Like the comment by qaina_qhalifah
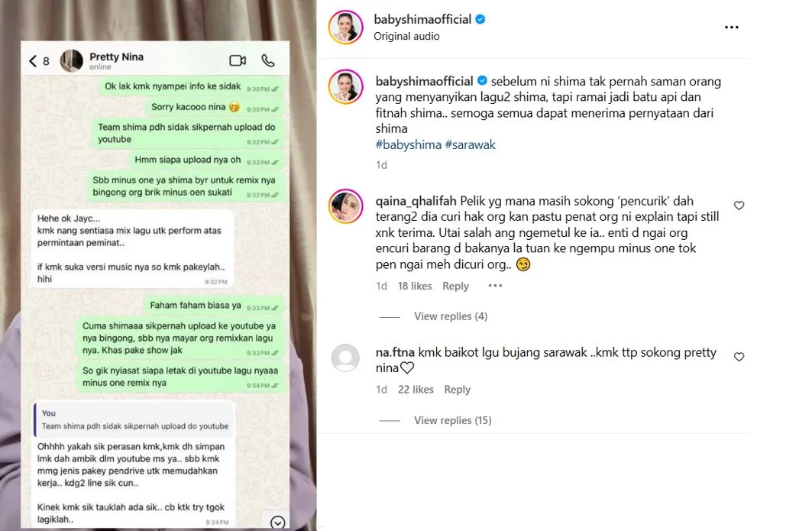 point(739,206)
